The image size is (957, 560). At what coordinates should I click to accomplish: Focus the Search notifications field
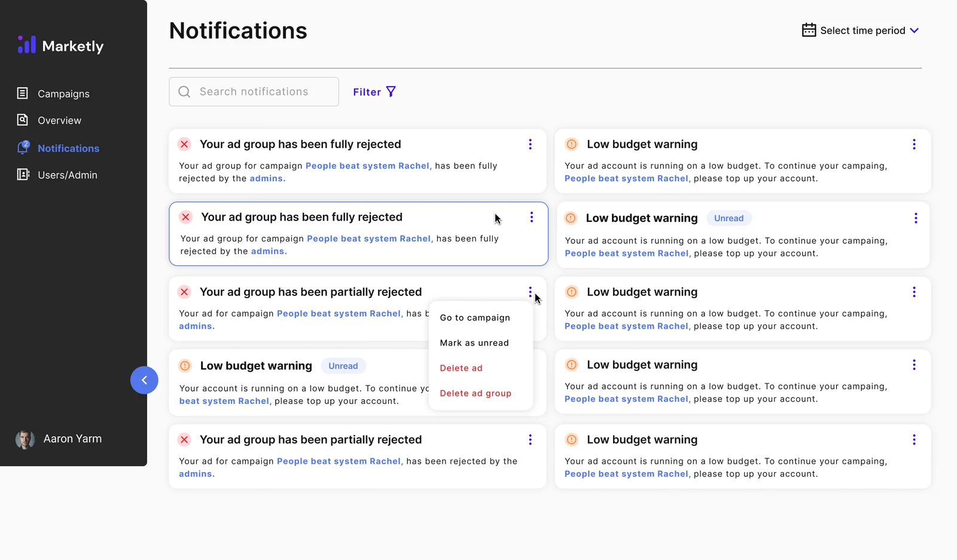[254, 91]
